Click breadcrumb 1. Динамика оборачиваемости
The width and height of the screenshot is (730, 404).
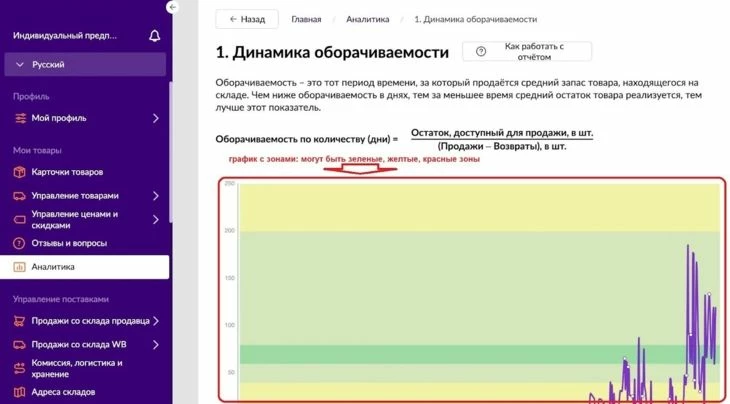[475, 19]
